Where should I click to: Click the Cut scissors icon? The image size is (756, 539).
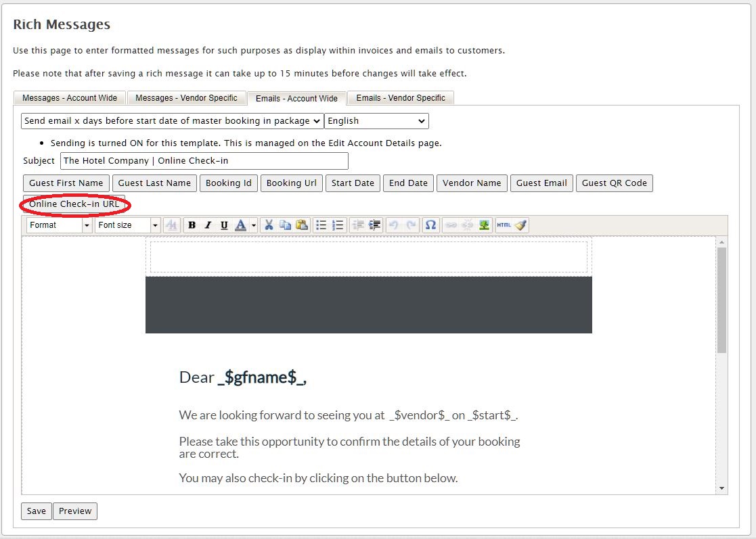pos(269,225)
